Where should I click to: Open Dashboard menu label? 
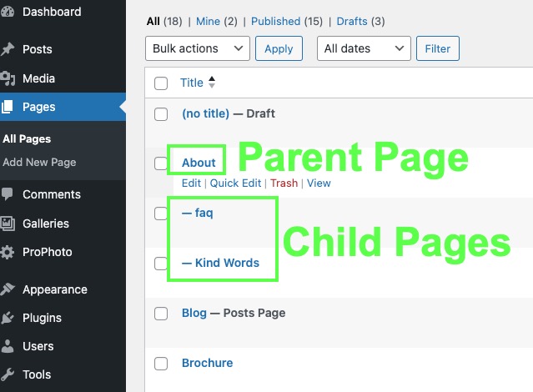coord(52,12)
